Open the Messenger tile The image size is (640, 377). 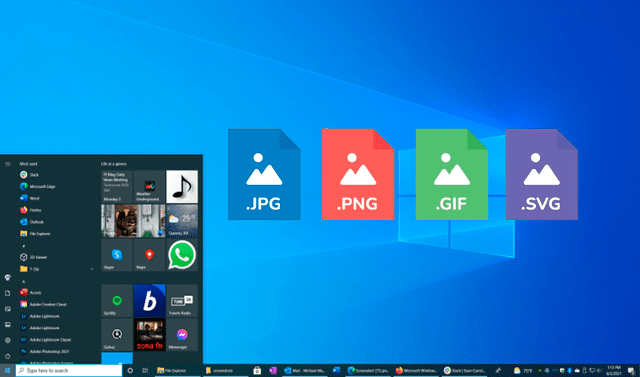pos(182,335)
